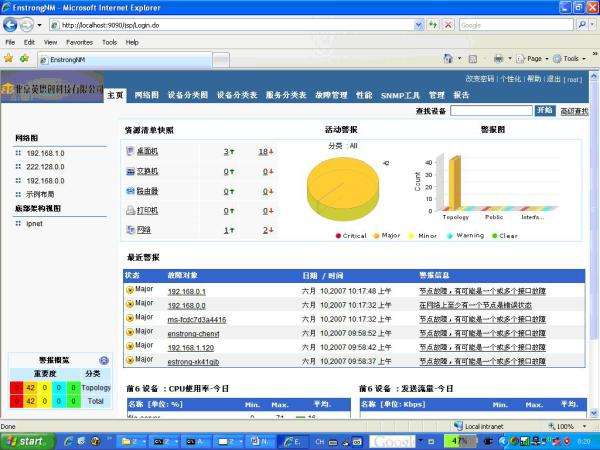Select the 主页 home tab
Image resolution: width=600 pixels, height=450 pixels.
click(x=115, y=95)
